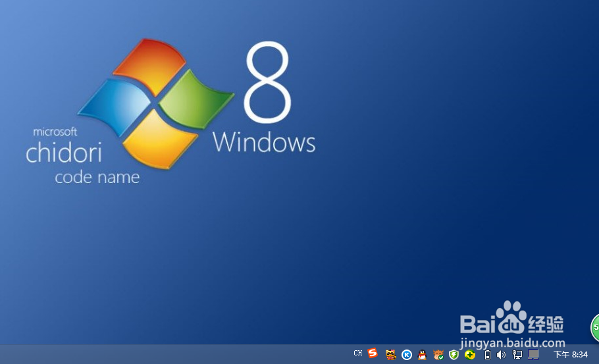Viewport: 599px width, 364px height.
Task: Click the CH input language indicator
Action: [357, 353]
